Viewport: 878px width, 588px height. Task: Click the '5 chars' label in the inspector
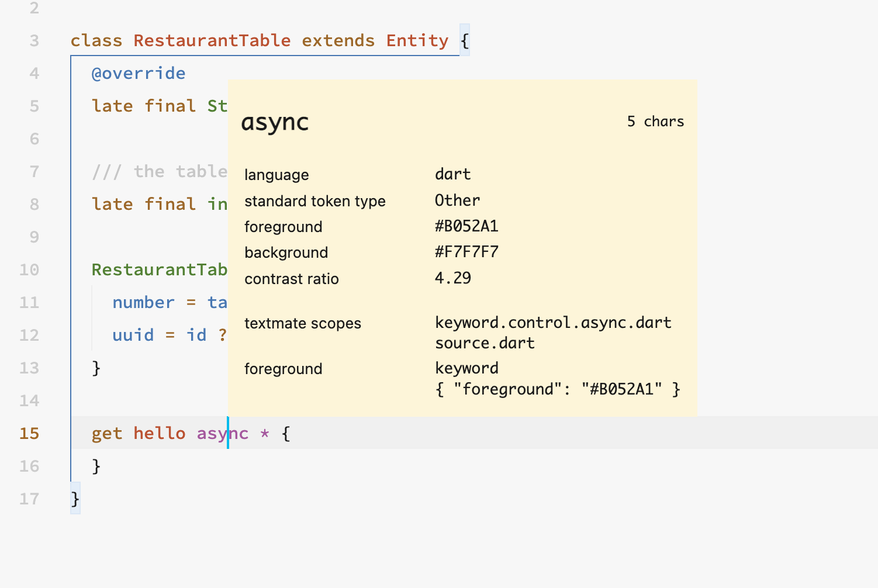point(655,122)
